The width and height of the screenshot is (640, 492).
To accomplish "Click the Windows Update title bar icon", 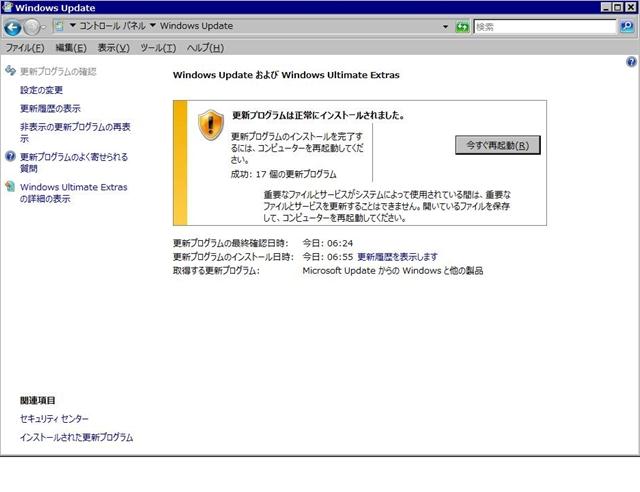I will pos(7,7).
